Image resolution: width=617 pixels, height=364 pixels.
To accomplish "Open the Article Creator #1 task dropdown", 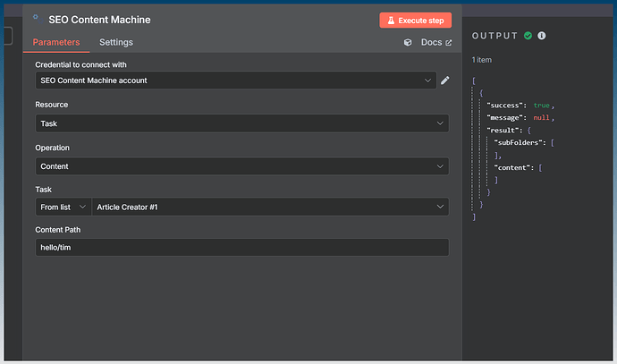I will [x=270, y=207].
